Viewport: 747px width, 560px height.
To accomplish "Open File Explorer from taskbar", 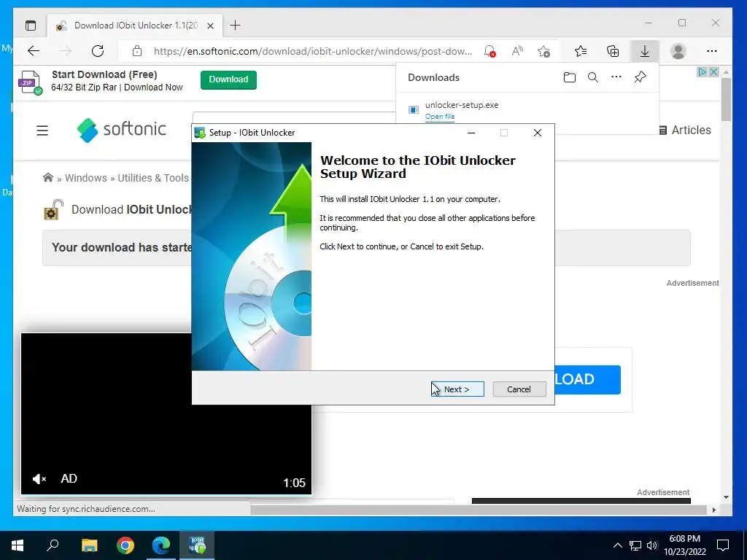I will 89,545.
